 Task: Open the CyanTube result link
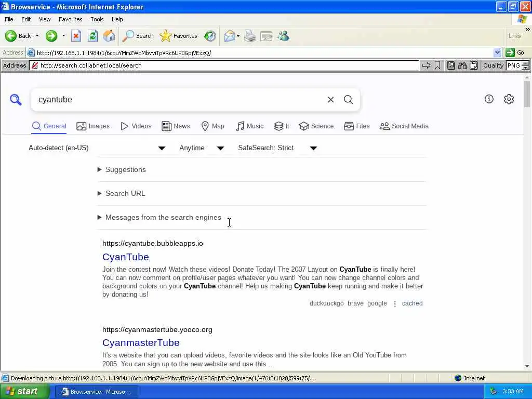pyautogui.click(x=126, y=257)
